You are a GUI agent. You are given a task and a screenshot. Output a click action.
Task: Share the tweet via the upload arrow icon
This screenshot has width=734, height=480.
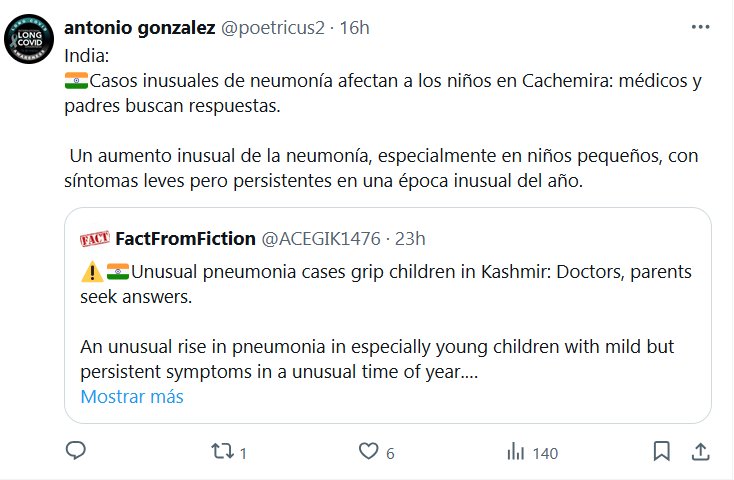700,452
